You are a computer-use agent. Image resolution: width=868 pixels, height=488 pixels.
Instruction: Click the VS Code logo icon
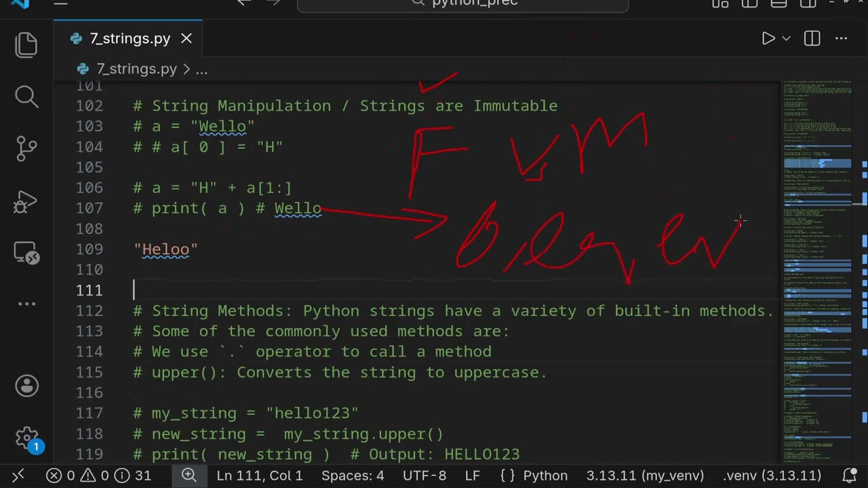click(x=20, y=3)
